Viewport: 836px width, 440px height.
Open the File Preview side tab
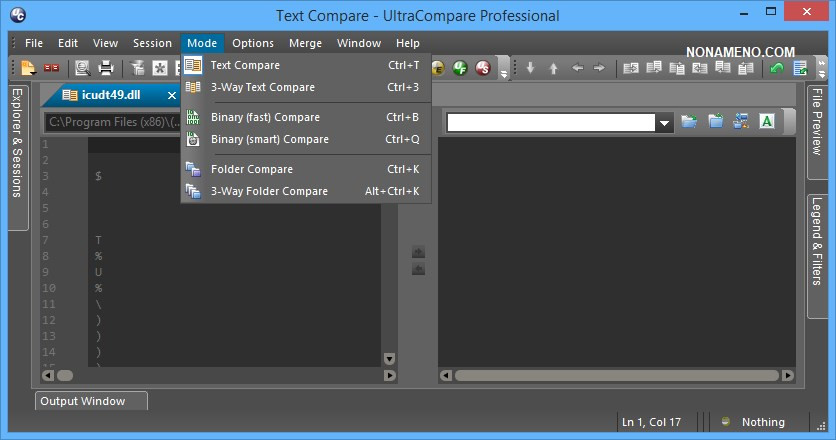pos(817,122)
